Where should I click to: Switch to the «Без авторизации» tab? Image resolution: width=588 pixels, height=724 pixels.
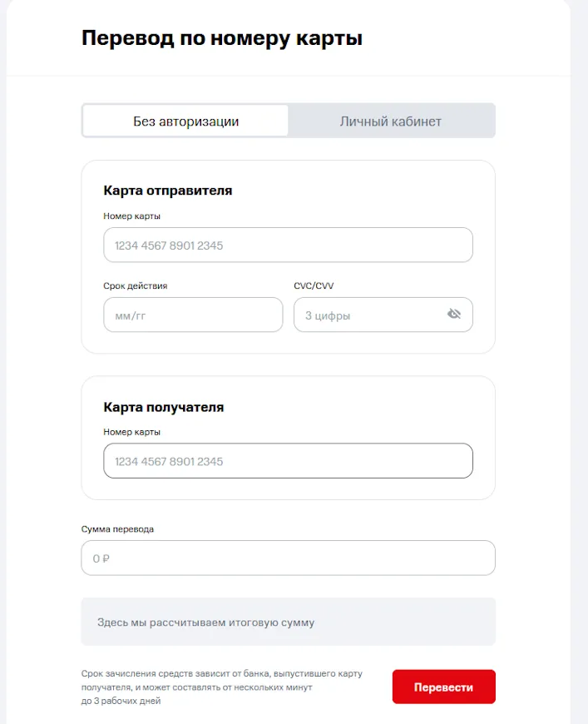[x=185, y=121]
